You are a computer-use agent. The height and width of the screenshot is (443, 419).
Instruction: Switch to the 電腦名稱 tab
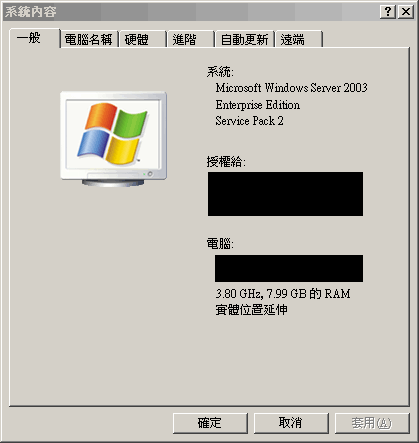click(89, 39)
